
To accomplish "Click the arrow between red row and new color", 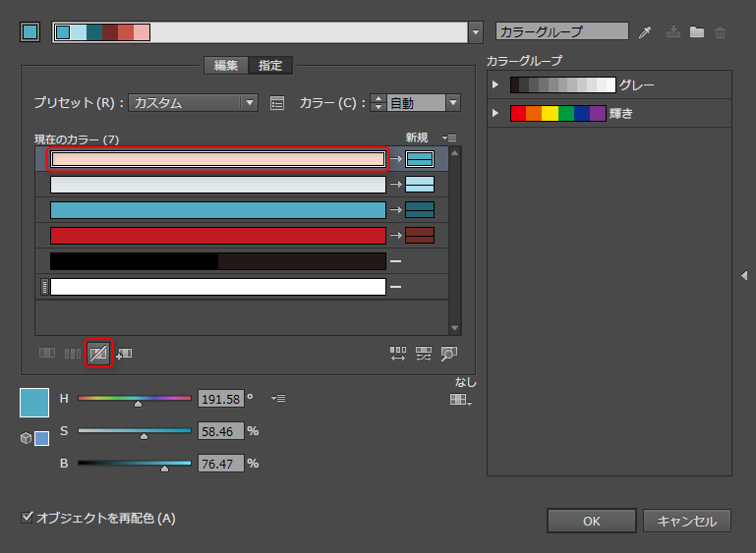I will tap(395, 235).
